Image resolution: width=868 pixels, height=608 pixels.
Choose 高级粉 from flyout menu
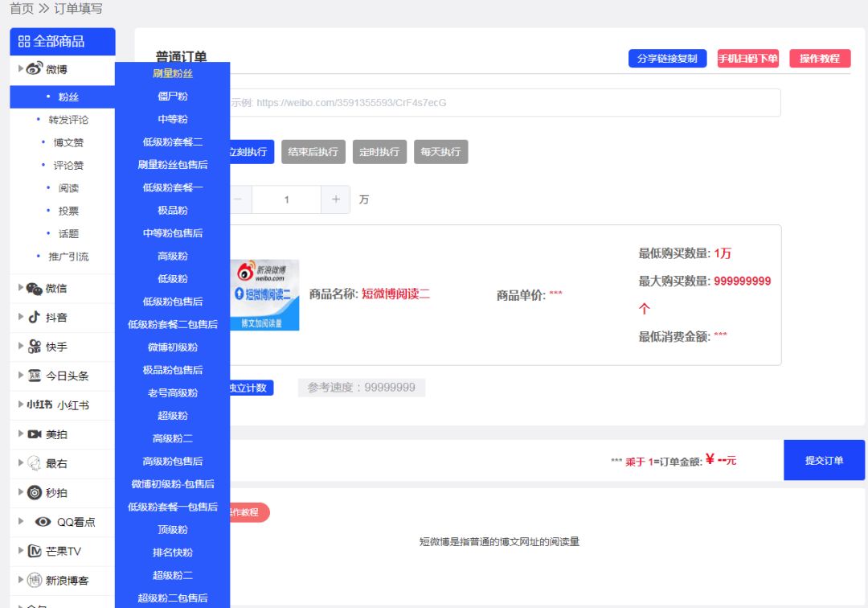(173, 256)
